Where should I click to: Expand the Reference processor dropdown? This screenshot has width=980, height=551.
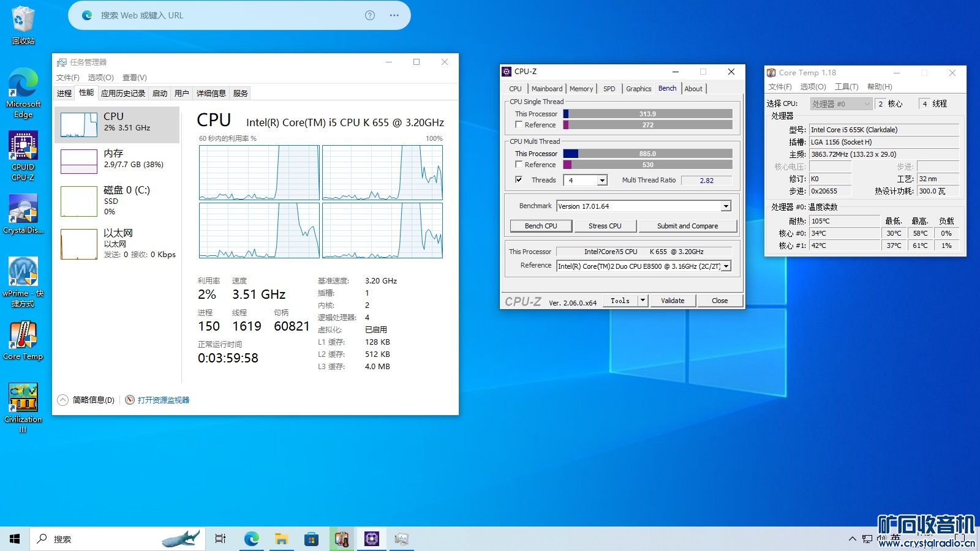pyautogui.click(x=726, y=266)
